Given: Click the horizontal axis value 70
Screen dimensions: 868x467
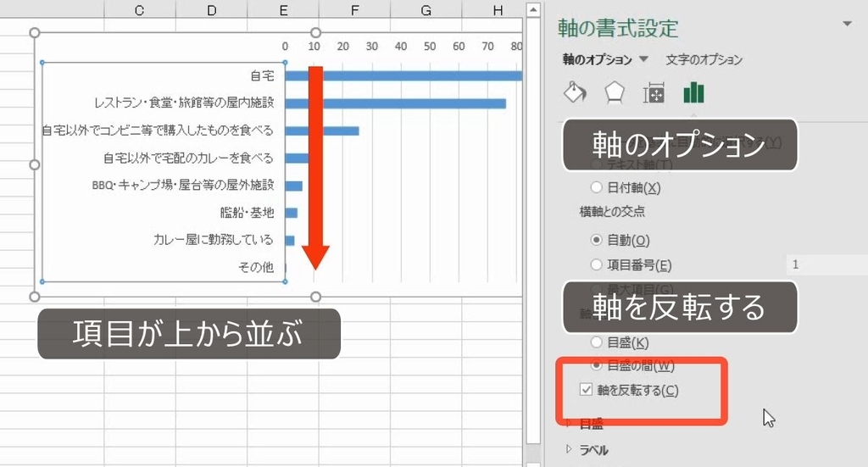Looking at the screenshot, I should [x=487, y=47].
